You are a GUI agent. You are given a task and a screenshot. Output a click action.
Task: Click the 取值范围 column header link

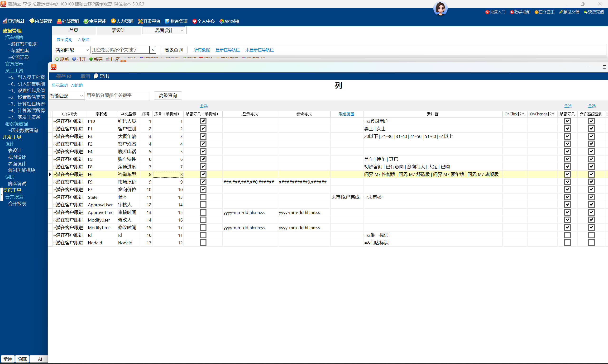[x=346, y=114]
